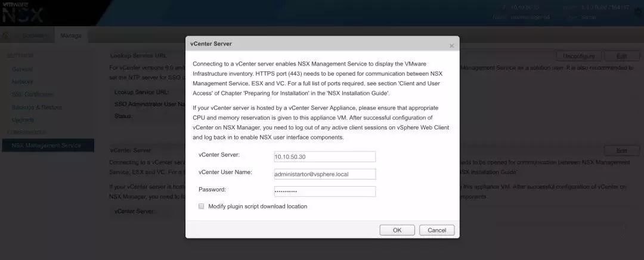The height and width of the screenshot is (260, 644).
Task: Close the vCenter Server dialog with X
Action: (x=452, y=45)
